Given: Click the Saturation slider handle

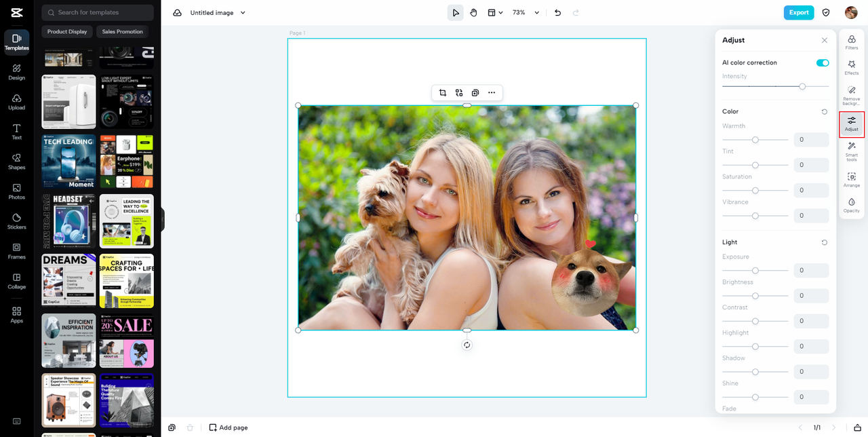Looking at the screenshot, I should click(755, 191).
